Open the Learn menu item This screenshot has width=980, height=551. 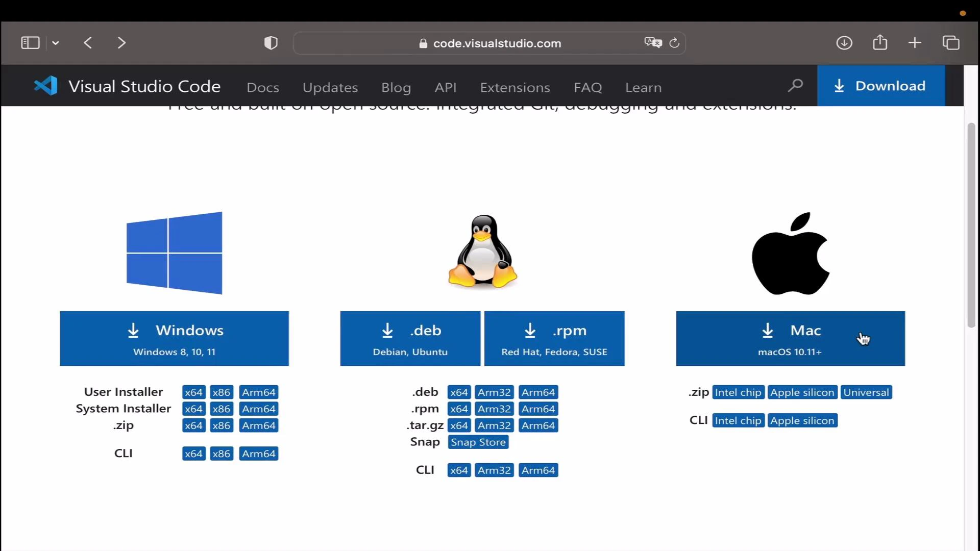pyautogui.click(x=644, y=87)
